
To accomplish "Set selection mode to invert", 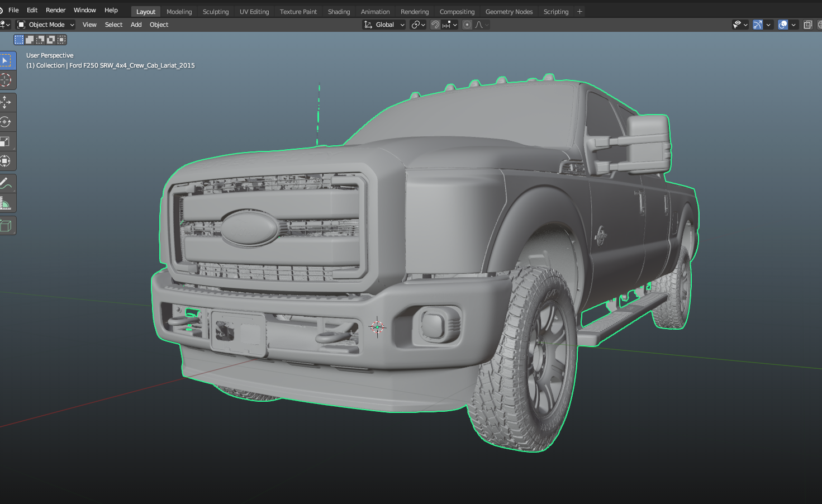I will click(51, 40).
